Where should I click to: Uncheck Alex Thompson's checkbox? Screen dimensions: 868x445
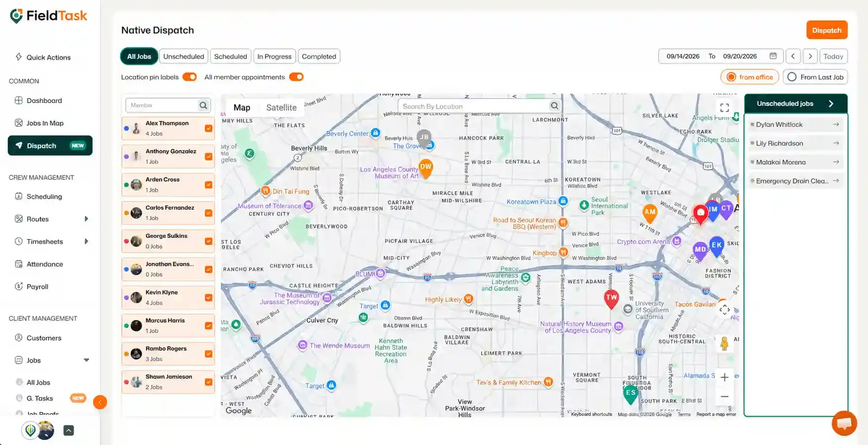[x=209, y=128]
